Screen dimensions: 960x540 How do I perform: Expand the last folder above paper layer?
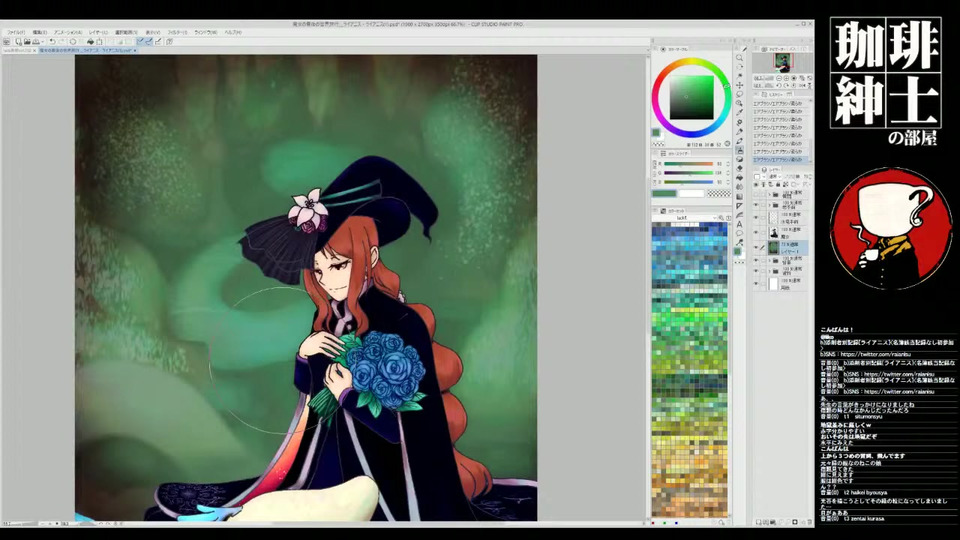coord(770,271)
